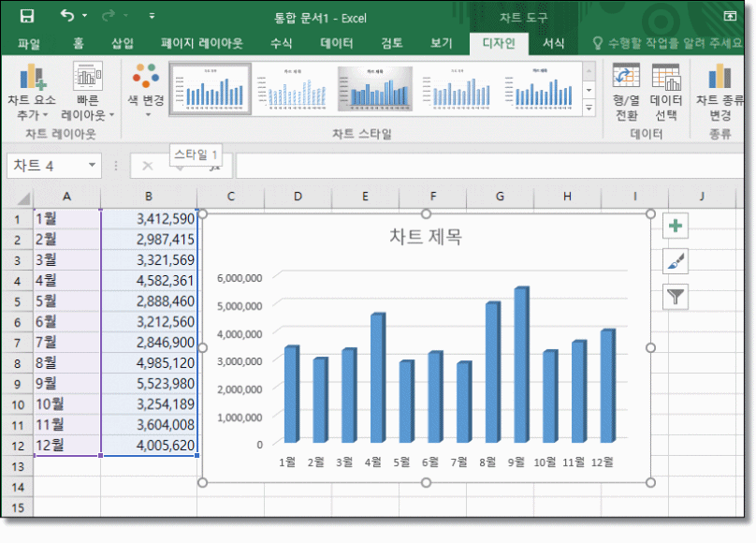Select column A header

click(66, 197)
